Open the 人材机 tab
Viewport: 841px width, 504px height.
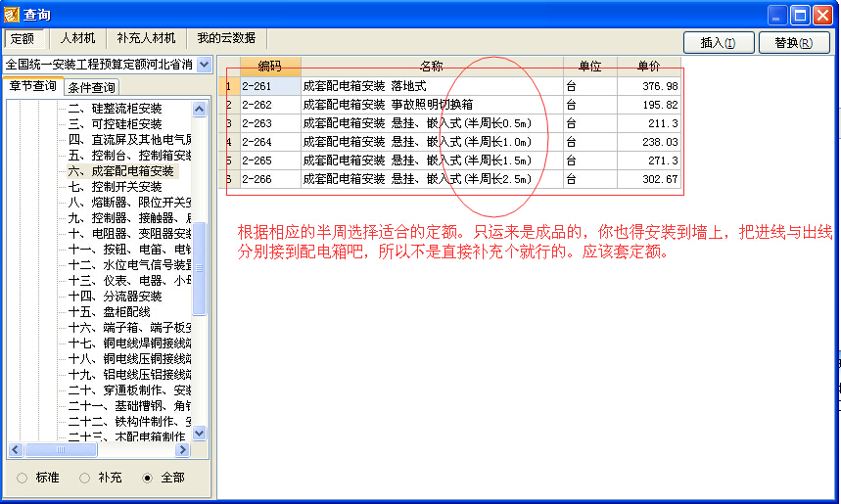(x=77, y=38)
